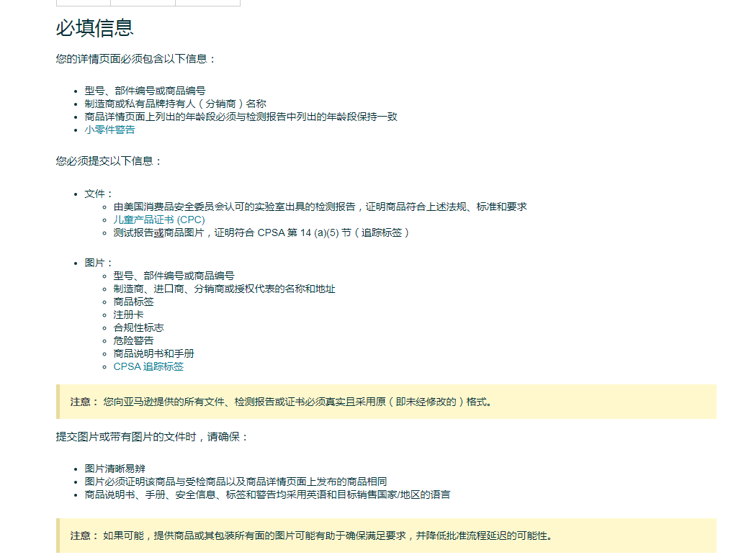Click the bottom yellow 注意 notice about packaging images
This screenshot has height=560, width=739.
coord(311,536)
